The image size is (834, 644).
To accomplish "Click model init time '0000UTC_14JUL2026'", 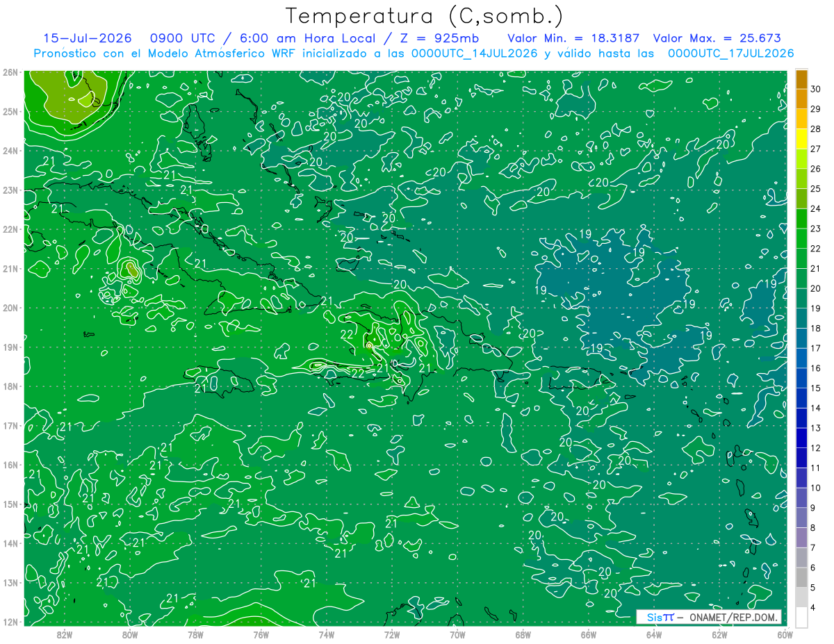I will click(475, 53).
